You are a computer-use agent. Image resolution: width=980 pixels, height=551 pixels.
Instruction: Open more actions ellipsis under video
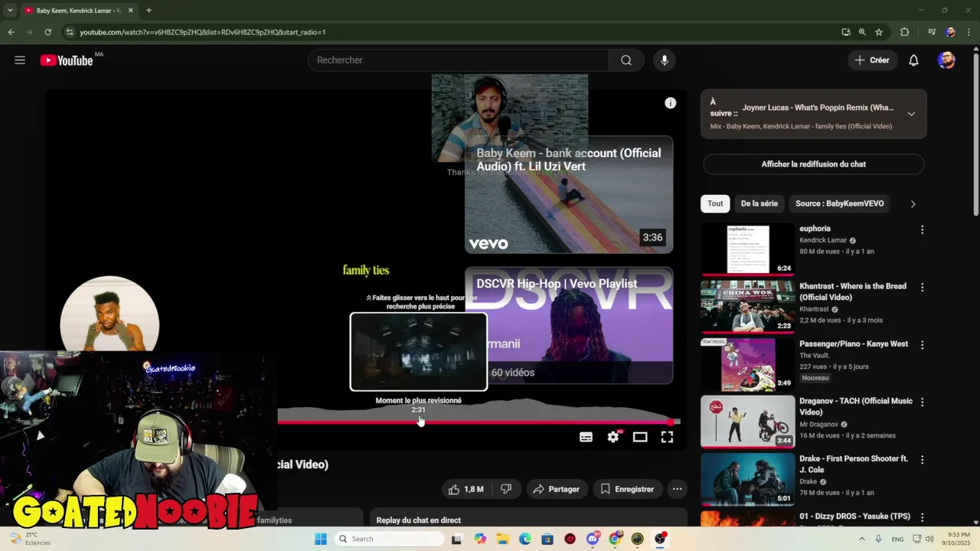(677, 489)
